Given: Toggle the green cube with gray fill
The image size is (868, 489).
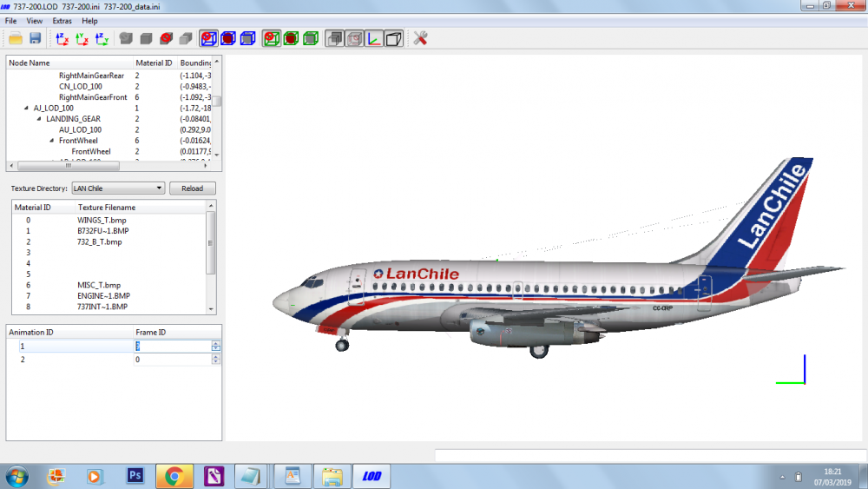Looking at the screenshot, I should pyautogui.click(x=311, y=38).
